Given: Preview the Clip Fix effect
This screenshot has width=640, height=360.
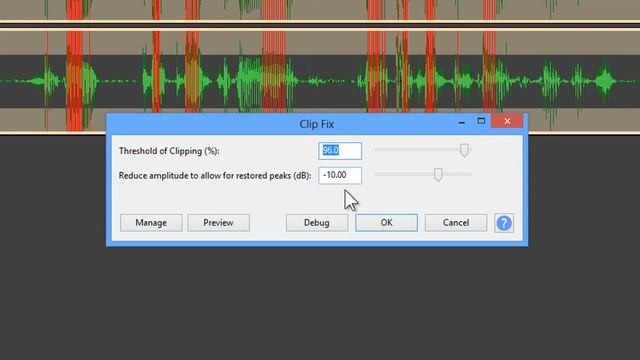Looking at the screenshot, I should click(x=218, y=223).
